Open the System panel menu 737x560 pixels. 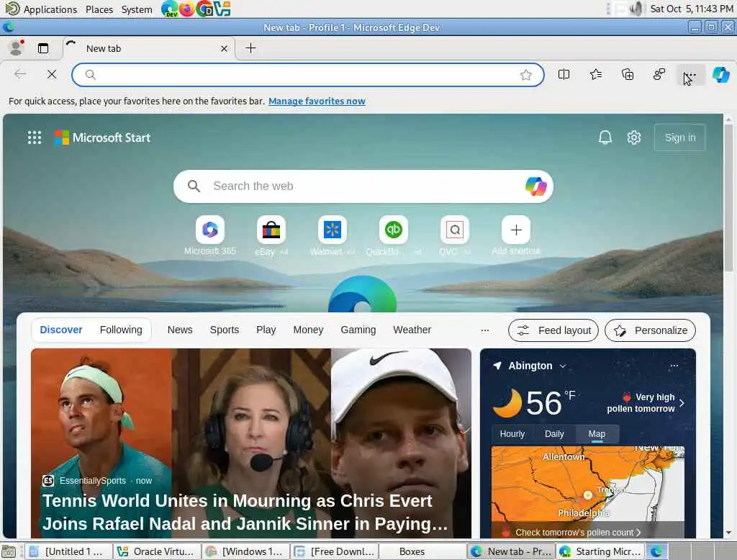(x=137, y=9)
